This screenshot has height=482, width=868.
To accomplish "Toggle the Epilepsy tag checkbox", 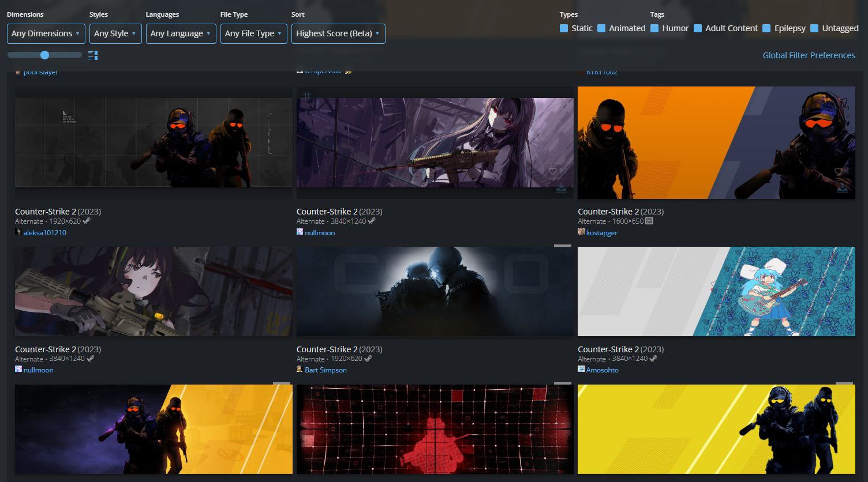I will [766, 28].
